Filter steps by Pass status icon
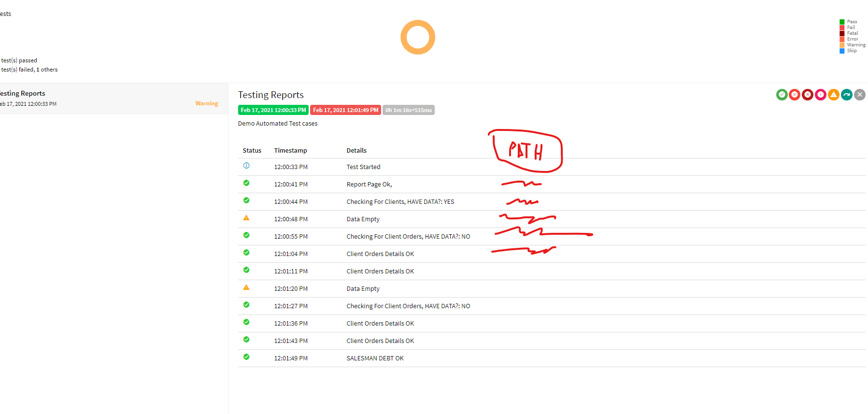Viewport: 868px width, 414px height. [x=782, y=95]
